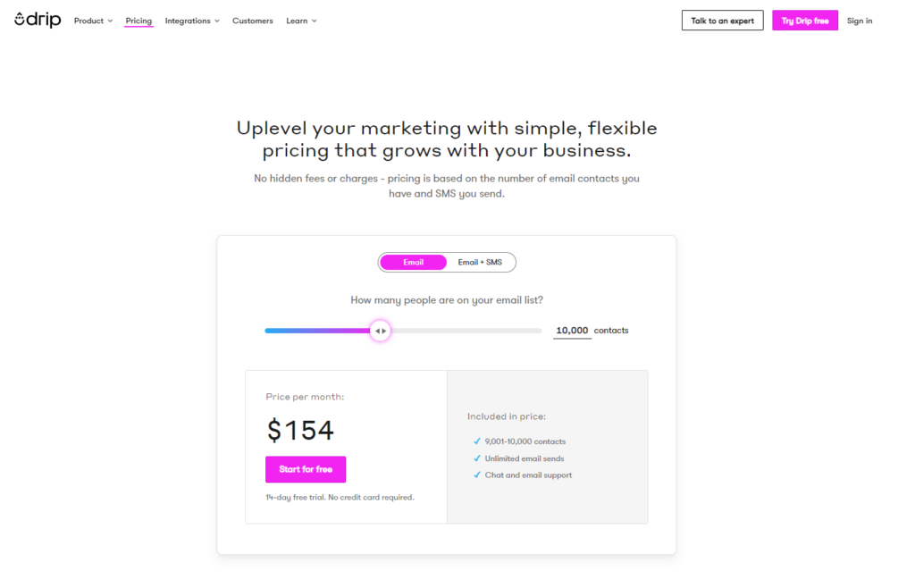Image resolution: width=915 pixels, height=588 pixels.
Task: Click the 10,000 contacts input field
Action: pyautogui.click(x=572, y=331)
